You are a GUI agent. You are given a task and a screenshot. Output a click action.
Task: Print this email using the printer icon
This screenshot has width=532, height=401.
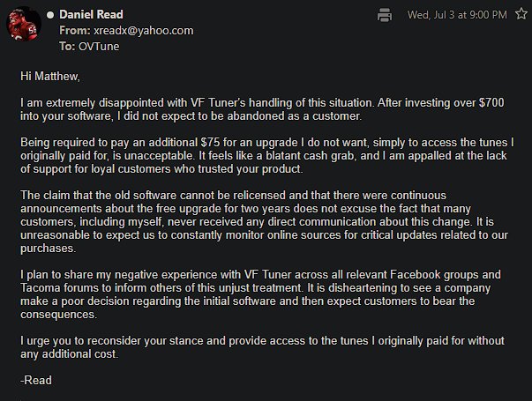[x=385, y=15]
